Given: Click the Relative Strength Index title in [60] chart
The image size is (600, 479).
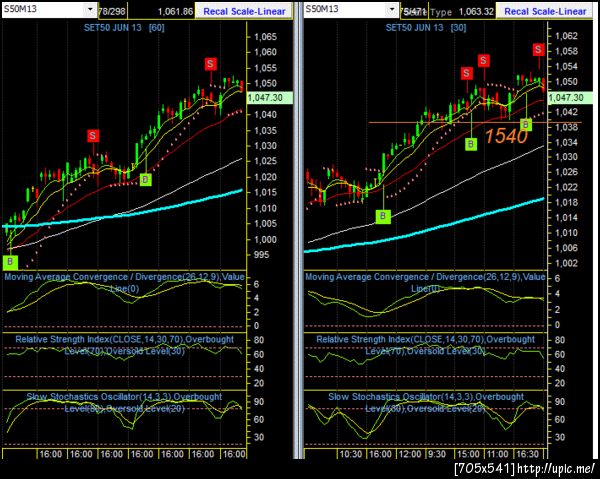Looking at the screenshot, I should (x=124, y=345).
